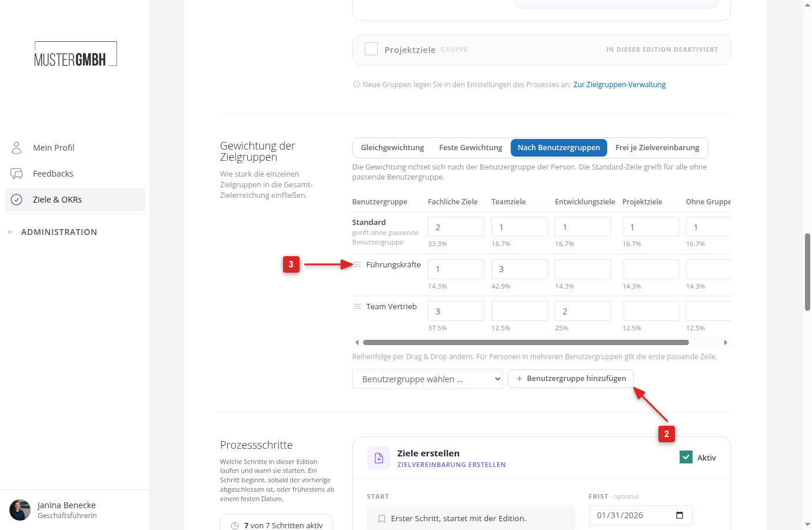Click the Standard Fachliche Ziele weight field
Screen dimensions: 812x530
(456, 227)
